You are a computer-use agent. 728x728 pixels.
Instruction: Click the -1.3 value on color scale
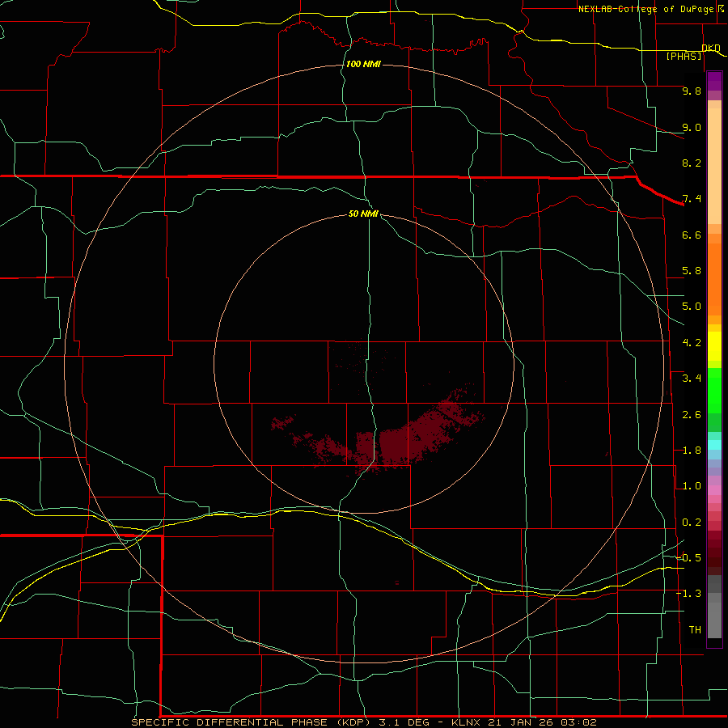[688, 594]
